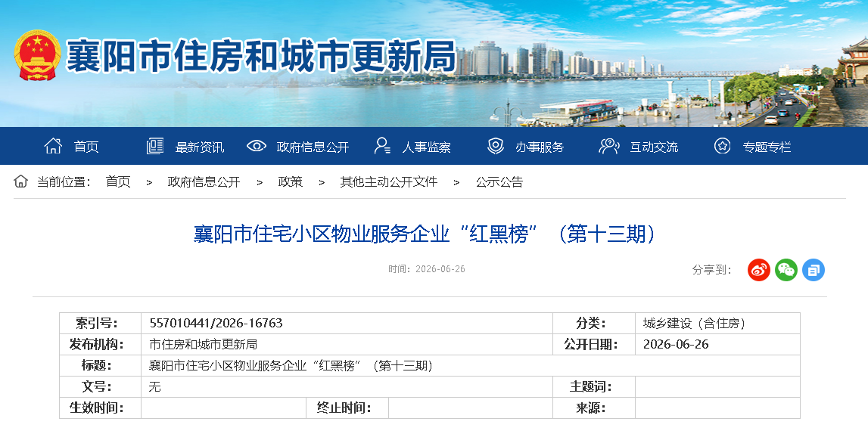
Task: Click the national emblem logo in header
Action: click(x=37, y=55)
